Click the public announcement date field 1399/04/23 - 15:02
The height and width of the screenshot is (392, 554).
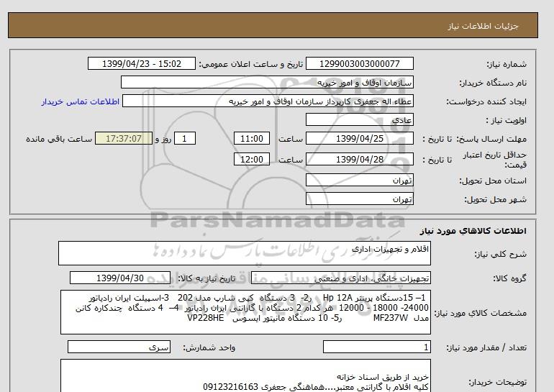[x=142, y=64]
